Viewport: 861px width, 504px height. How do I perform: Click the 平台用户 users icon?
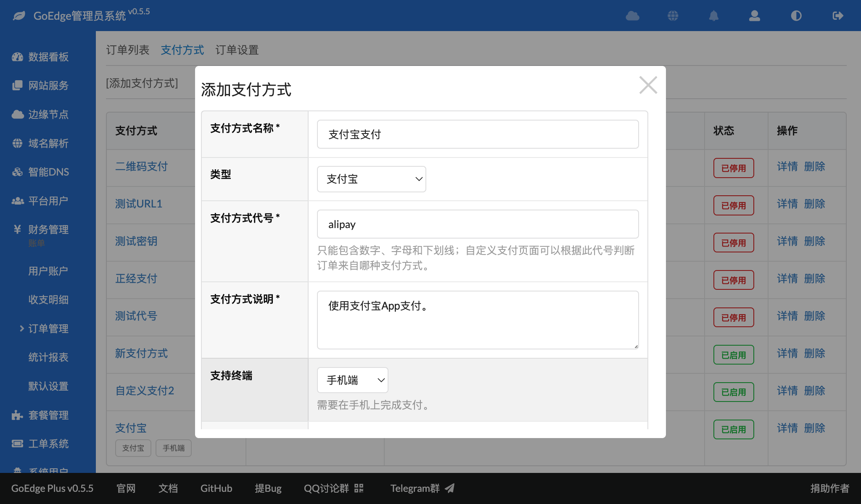18,201
